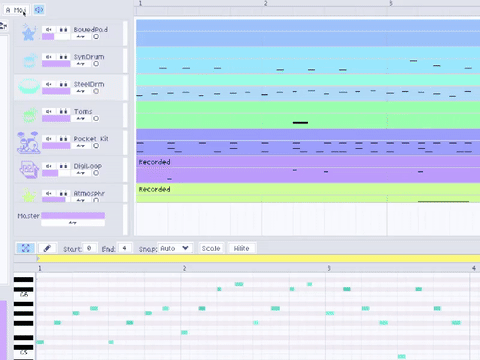Choose the selection tool in piano roll toolbar
This screenshot has height=360, width=480.
coord(25,248)
